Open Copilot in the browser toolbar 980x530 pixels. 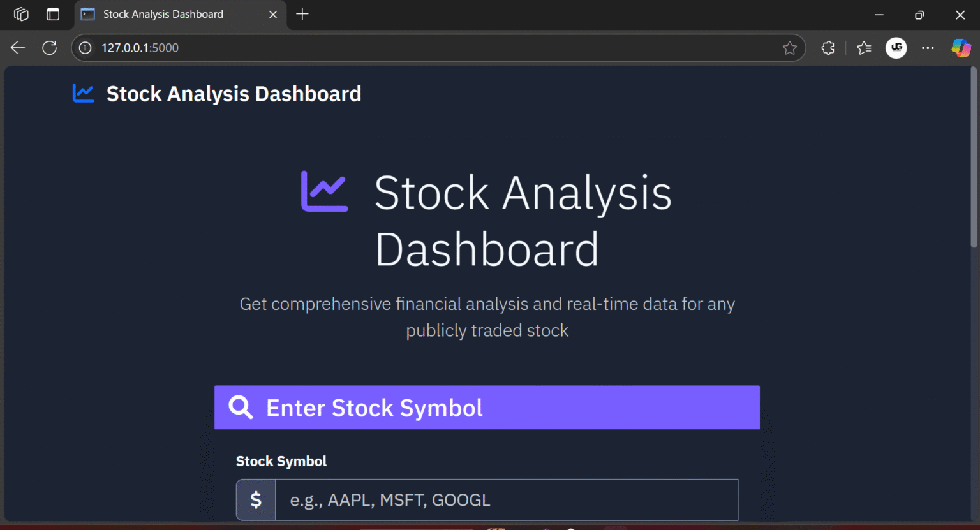tap(961, 47)
